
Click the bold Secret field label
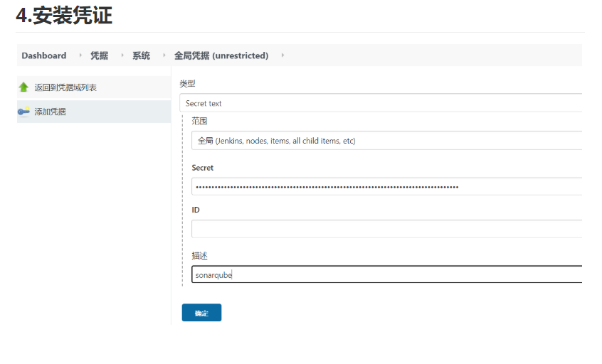click(203, 168)
